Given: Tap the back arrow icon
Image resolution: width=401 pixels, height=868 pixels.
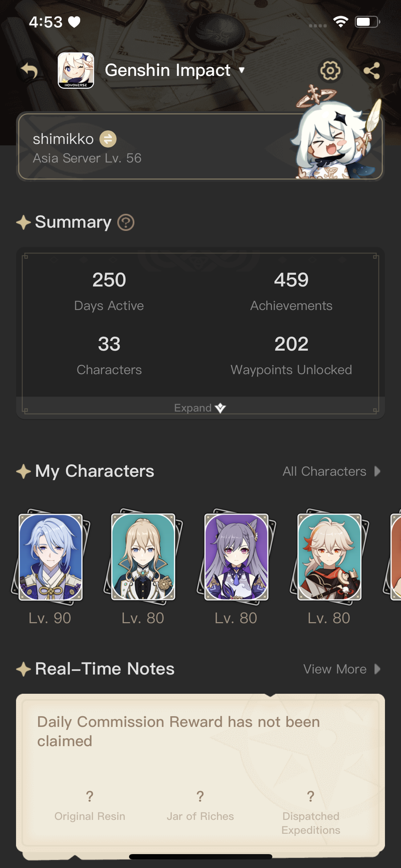Looking at the screenshot, I should 30,71.
